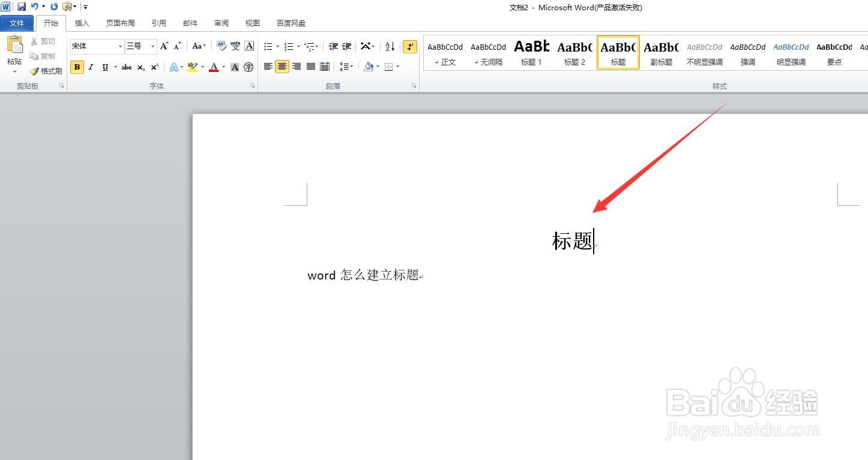Apply the 标题 1 style
Image resolution: width=868 pixels, height=460 pixels.
pyautogui.click(x=531, y=52)
